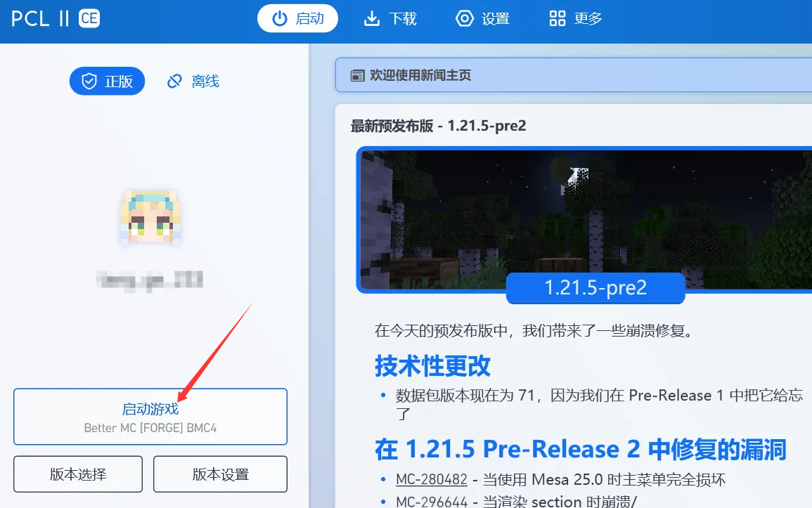Click the settings hexagon gear icon
The height and width of the screenshot is (508, 812).
[465, 19]
